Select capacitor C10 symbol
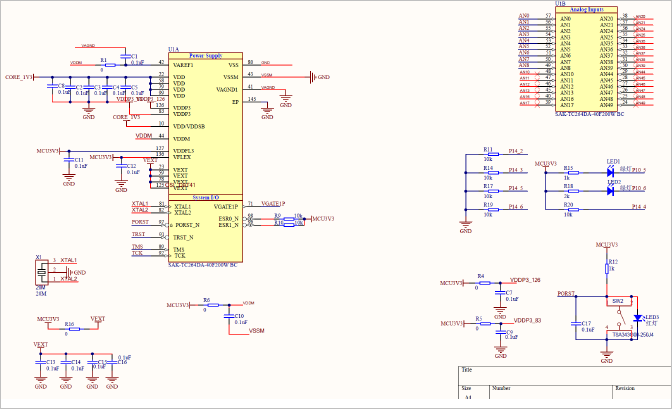 pos(228,316)
